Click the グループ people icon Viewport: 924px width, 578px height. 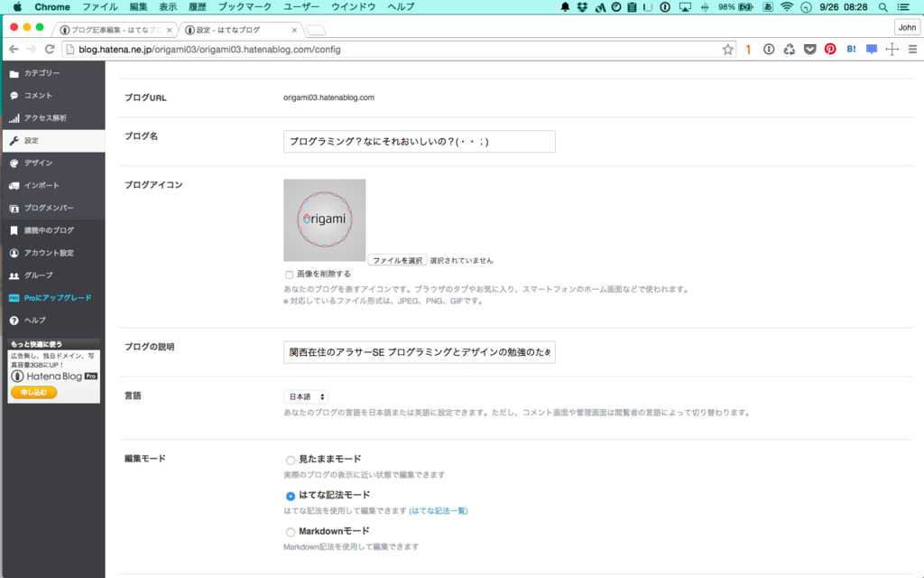[x=14, y=275]
